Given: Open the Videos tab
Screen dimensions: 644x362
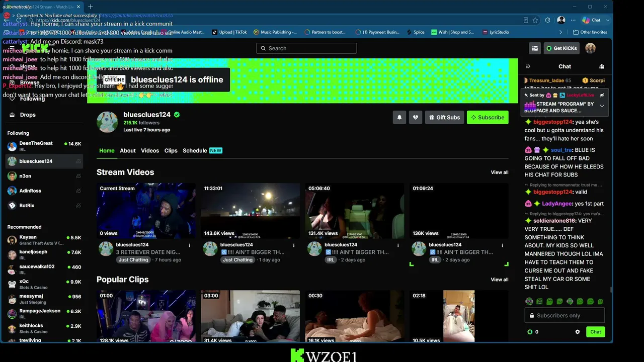Looking at the screenshot, I should tap(150, 151).
